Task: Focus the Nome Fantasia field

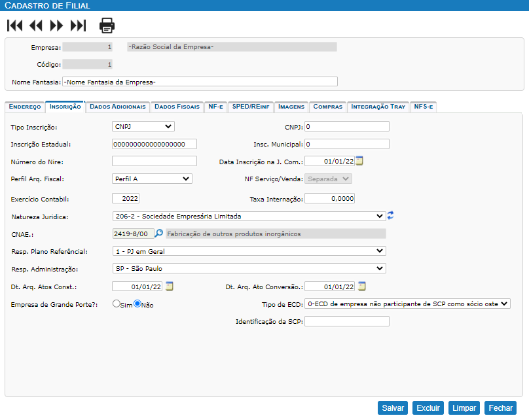Action: [200, 82]
